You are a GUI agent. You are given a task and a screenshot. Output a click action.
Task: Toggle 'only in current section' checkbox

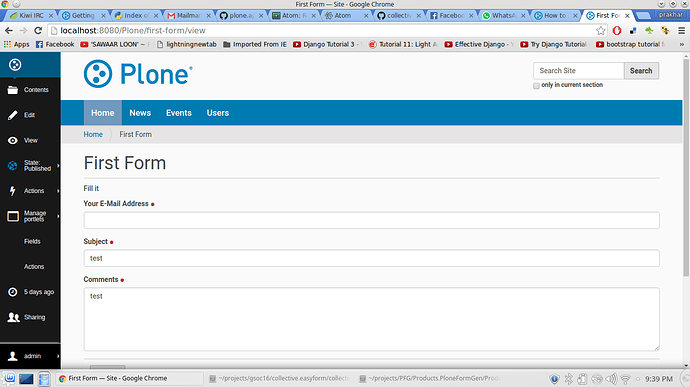point(536,85)
